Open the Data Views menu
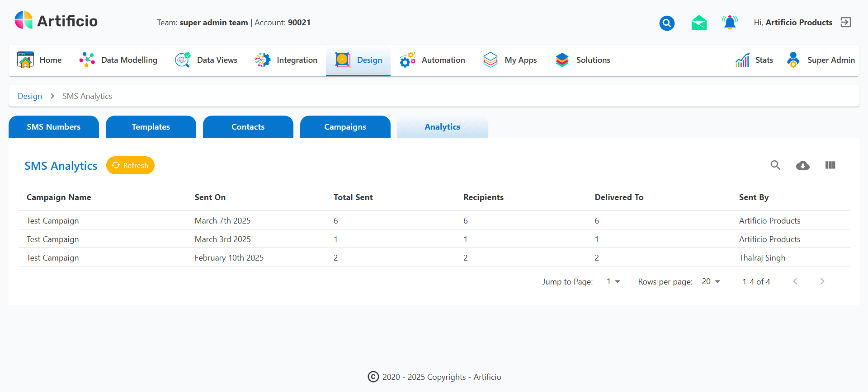This screenshot has width=868, height=392. pos(206,60)
